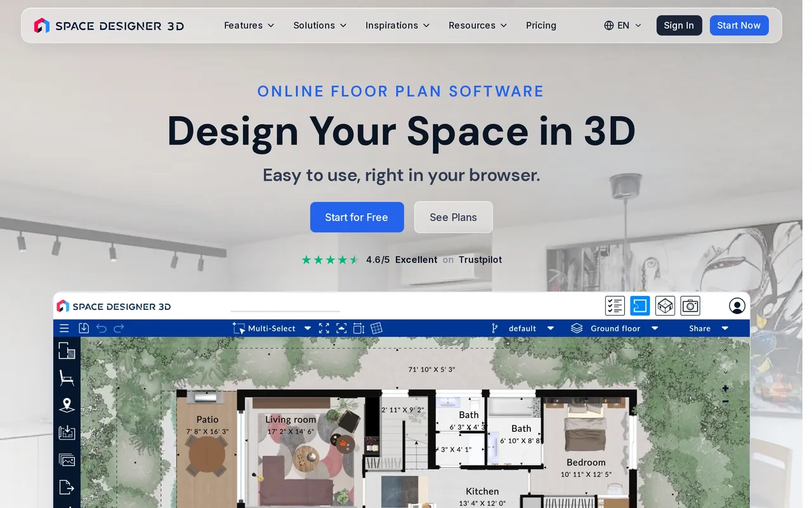Image resolution: width=812 pixels, height=508 pixels.
Task: Click the Start for Free button
Action: point(357,217)
